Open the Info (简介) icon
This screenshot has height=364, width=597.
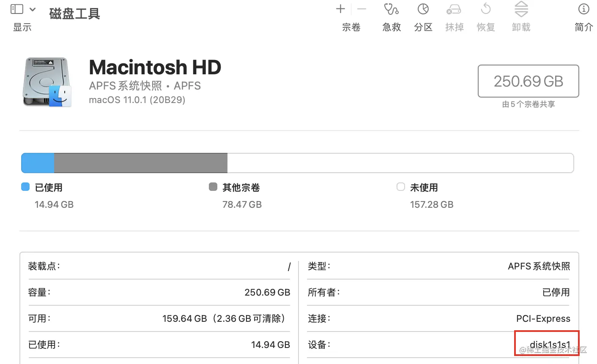point(583,9)
